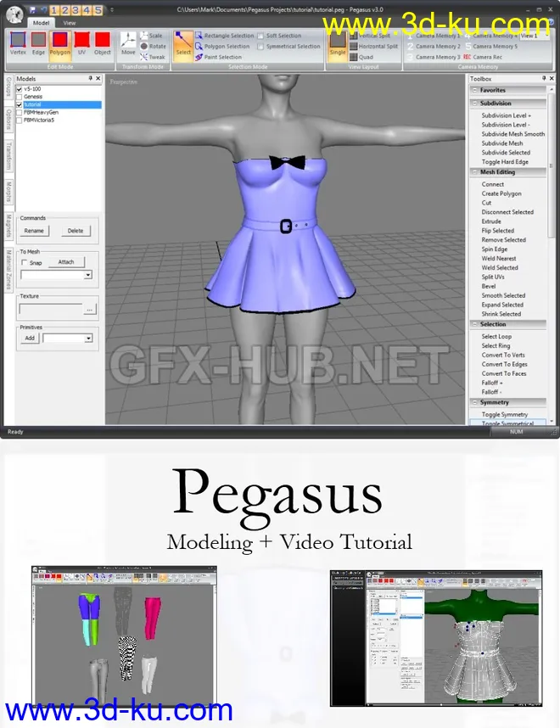This screenshot has height=728, width=560.
Task: Choose Rectangle Selection mode
Action: click(225, 36)
